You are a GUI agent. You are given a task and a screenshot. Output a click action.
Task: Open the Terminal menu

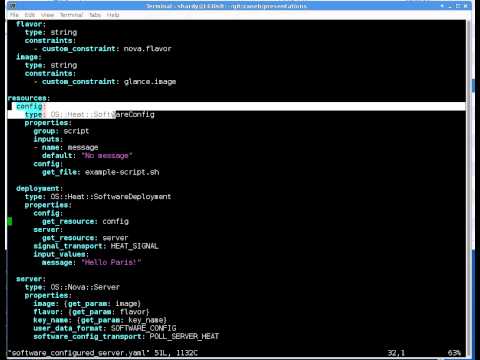coord(71,15)
